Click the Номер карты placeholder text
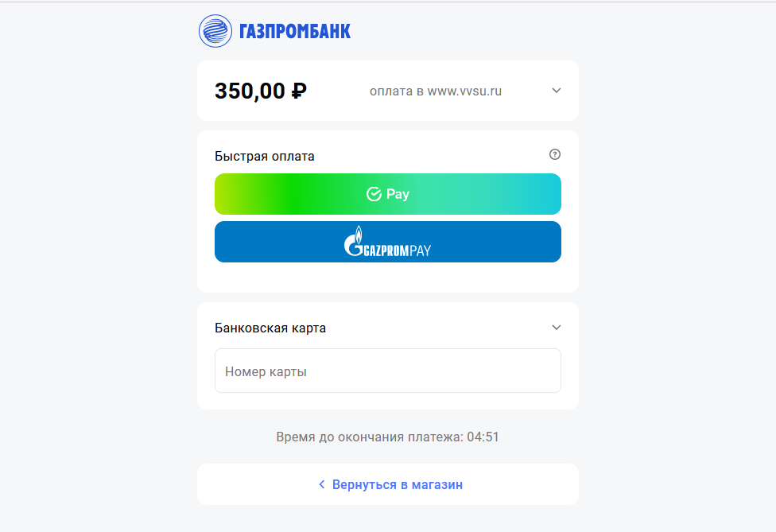This screenshot has width=776, height=532. [x=266, y=371]
